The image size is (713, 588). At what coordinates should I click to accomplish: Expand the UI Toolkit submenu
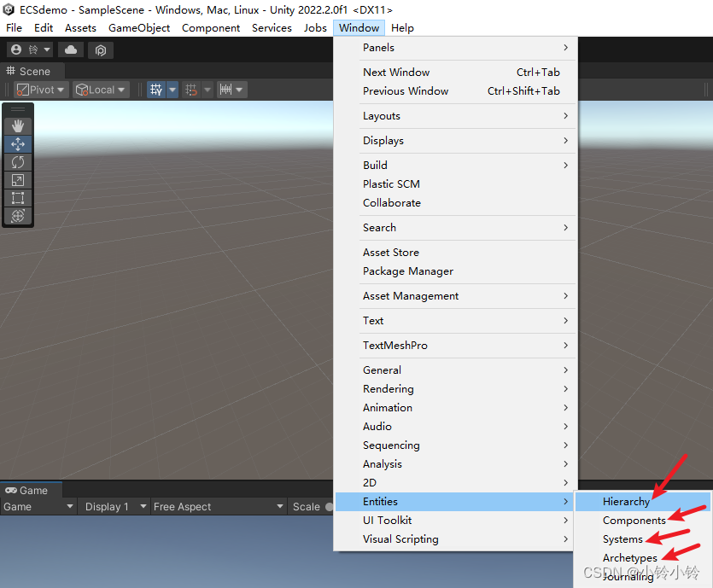pos(456,521)
